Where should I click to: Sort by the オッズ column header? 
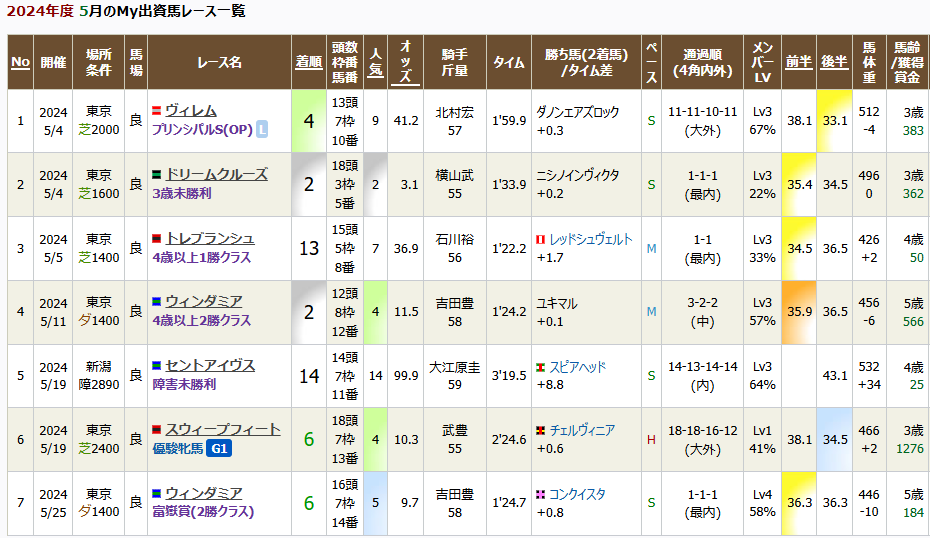[405, 62]
